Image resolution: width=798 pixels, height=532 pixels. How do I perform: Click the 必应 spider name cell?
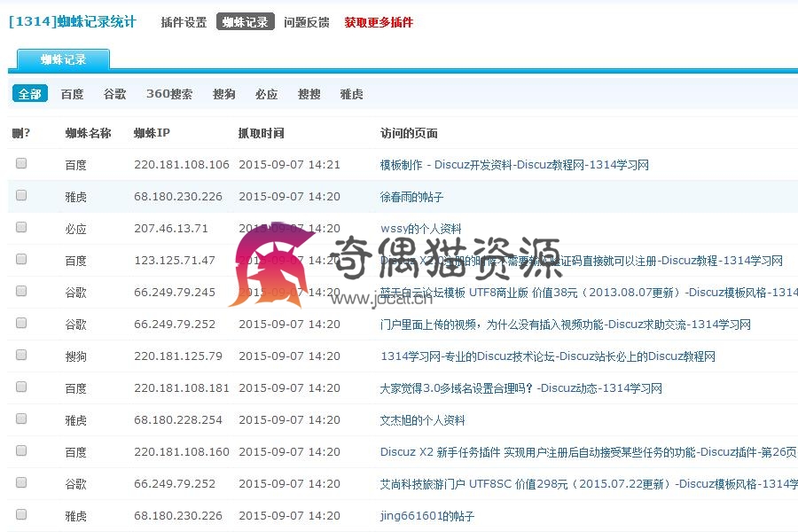pyautogui.click(x=76, y=229)
